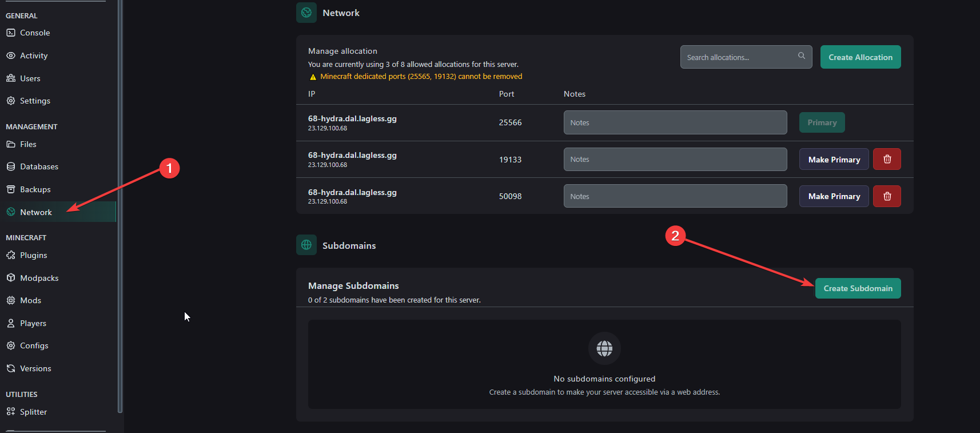Image resolution: width=980 pixels, height=433 pixels.
Task: Click the Versions refresh icon
Action: pyautogui.click(x=11, y=368)
